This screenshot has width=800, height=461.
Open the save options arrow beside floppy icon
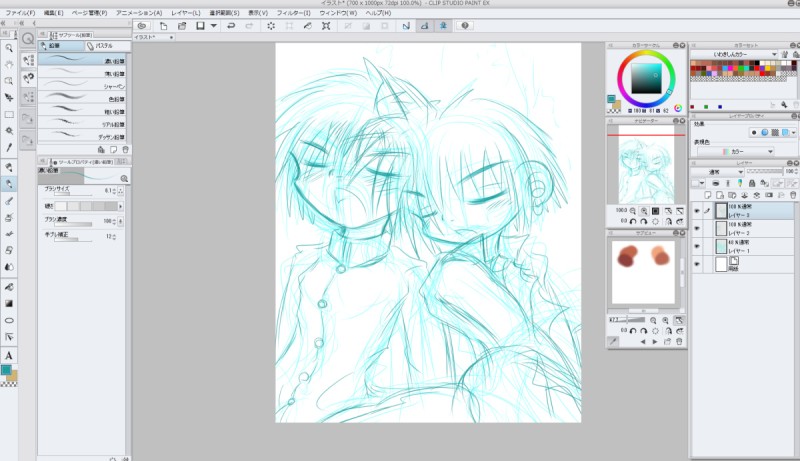coord(214,25)
